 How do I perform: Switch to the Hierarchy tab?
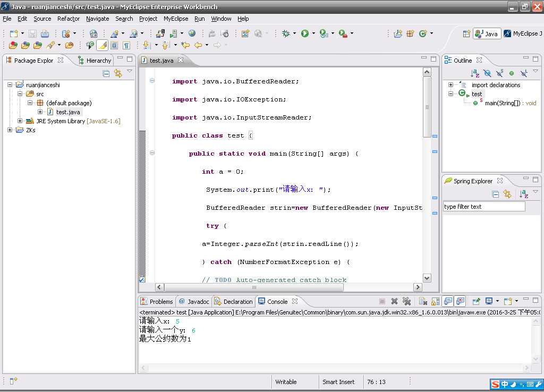click(x=95, y=61)
